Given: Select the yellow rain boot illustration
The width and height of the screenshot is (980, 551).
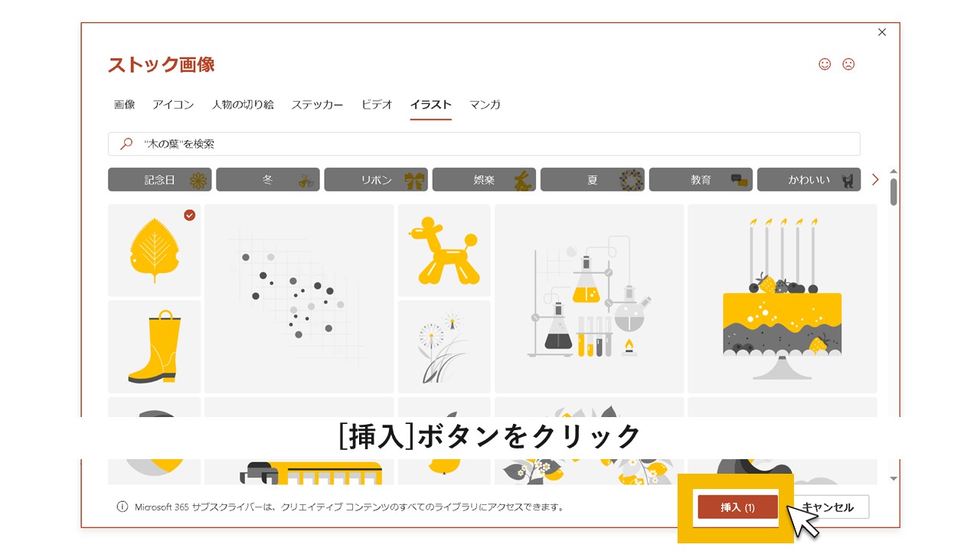Looking at the screenshot, I should click(154, 346).
